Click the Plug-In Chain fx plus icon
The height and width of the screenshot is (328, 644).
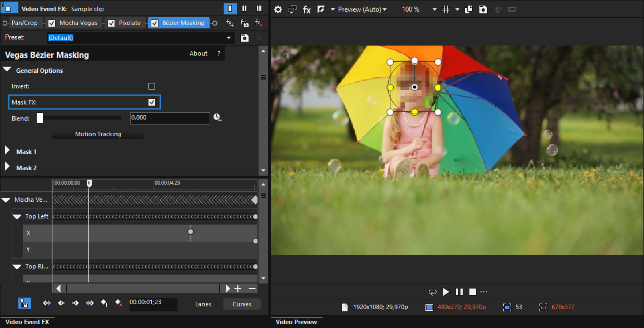pos(230,23)
